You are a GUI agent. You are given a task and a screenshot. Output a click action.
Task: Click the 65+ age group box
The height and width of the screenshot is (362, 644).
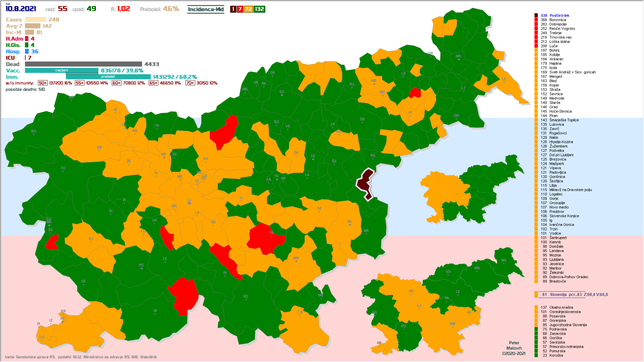point(153,83)
